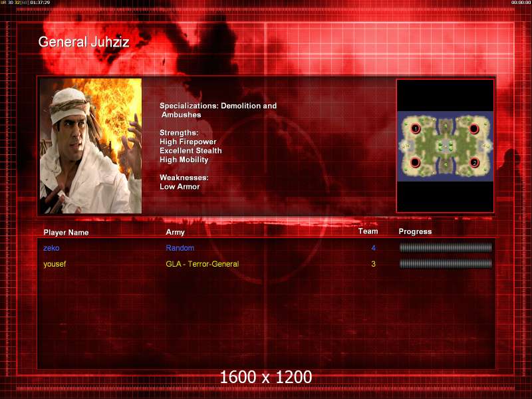Click the 'Random' army entry
Image resolution: width=532 pixels, height=399 pixels.
pyautogui.click(x=180, y=248)
